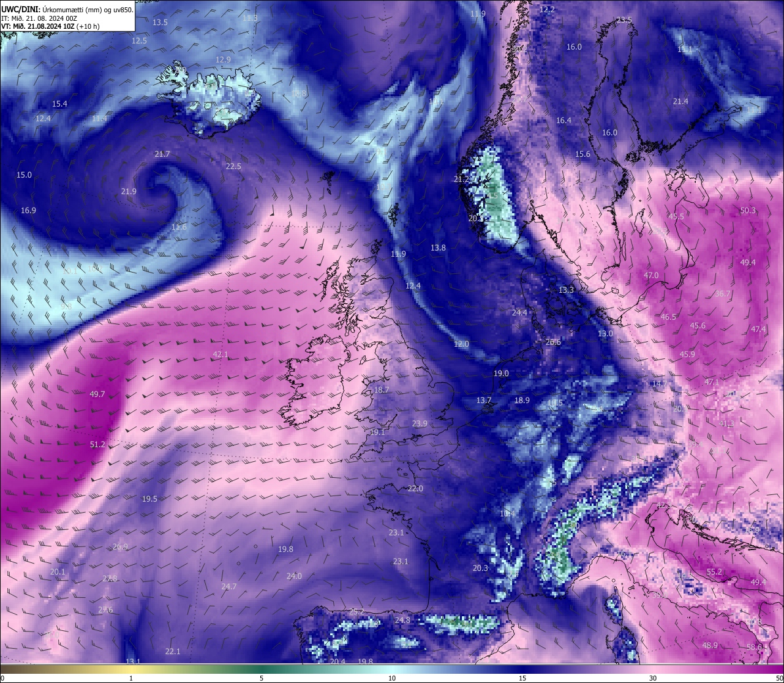The image size is (784, 683).
Task: Click the 18.7 value over Wales
Action: click(x=381, y=390)
